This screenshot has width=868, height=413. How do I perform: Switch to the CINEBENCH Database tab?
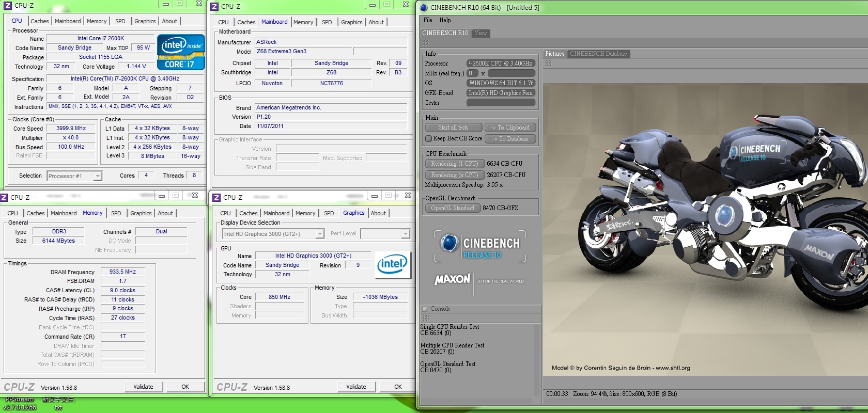pos(598,54)
